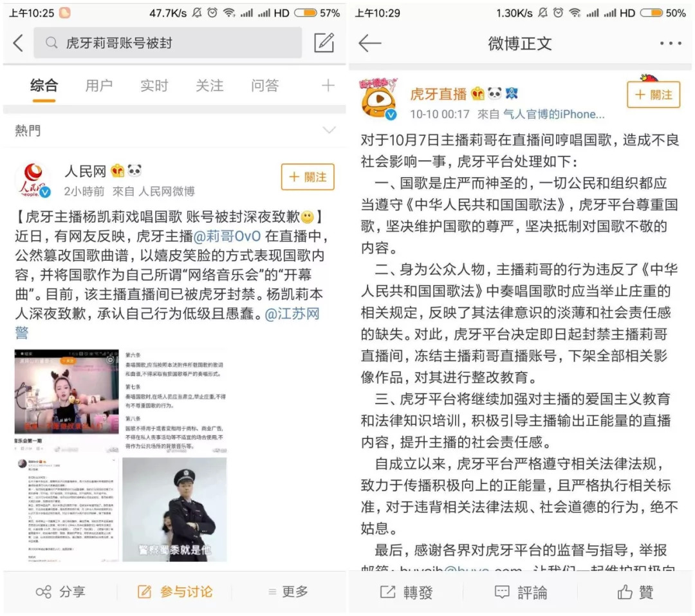Tap the panda badge next to 虎牙直播
The width and height of the screenshot is (695, 616).
pos(495,93)
